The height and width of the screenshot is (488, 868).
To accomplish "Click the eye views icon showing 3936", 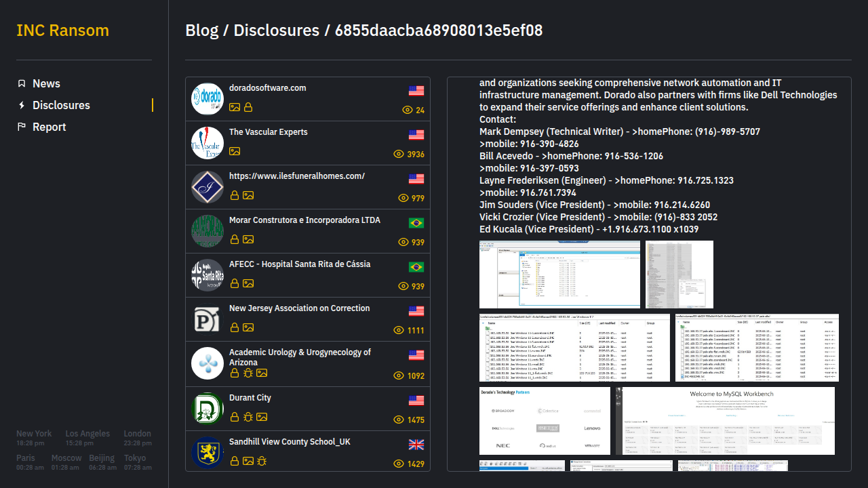I will click(399, 154).
